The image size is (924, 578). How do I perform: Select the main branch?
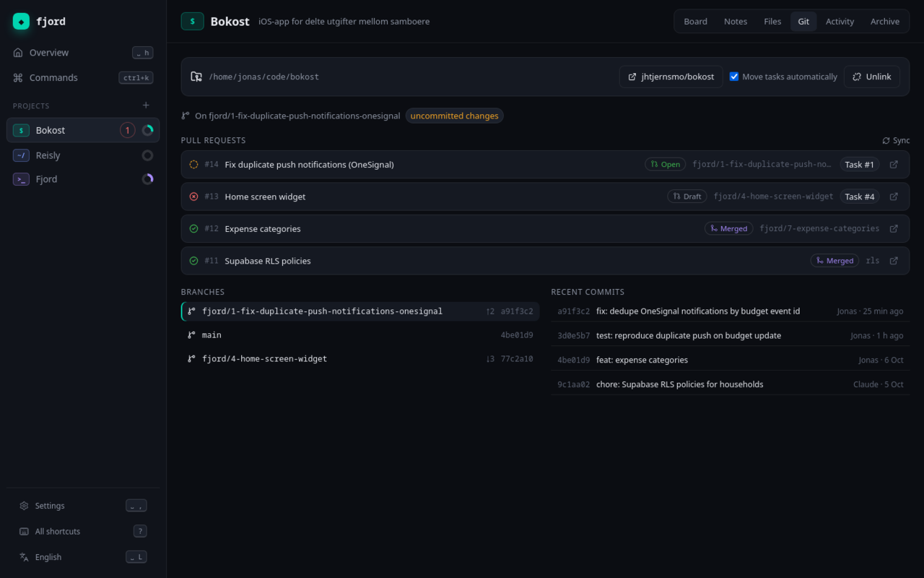(360, 335)
